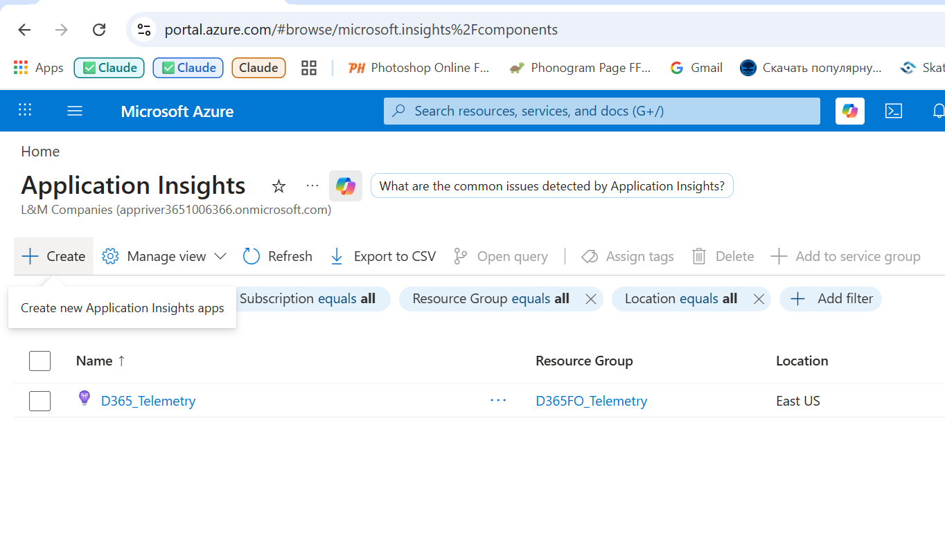Open the D365_Telemetry resource link
The height and width of the screenshot is (560, 945).
[x=148, y=401]
